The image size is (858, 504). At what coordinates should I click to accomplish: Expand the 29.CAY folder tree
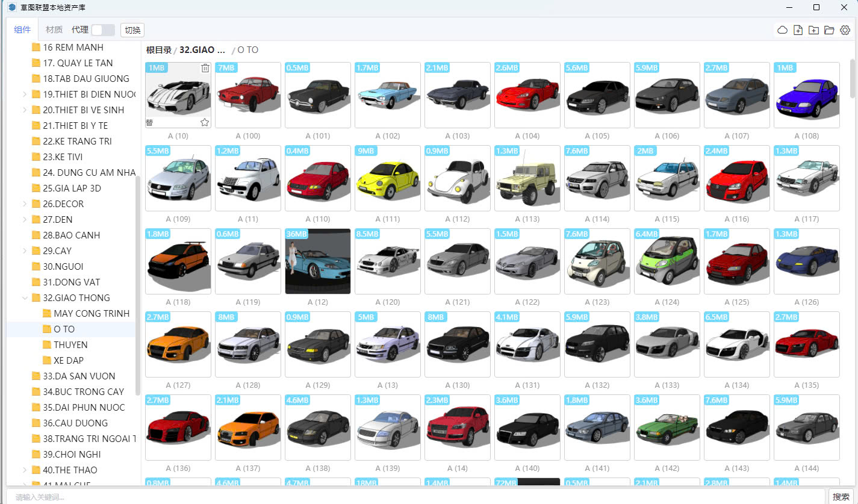pos(24,250)
